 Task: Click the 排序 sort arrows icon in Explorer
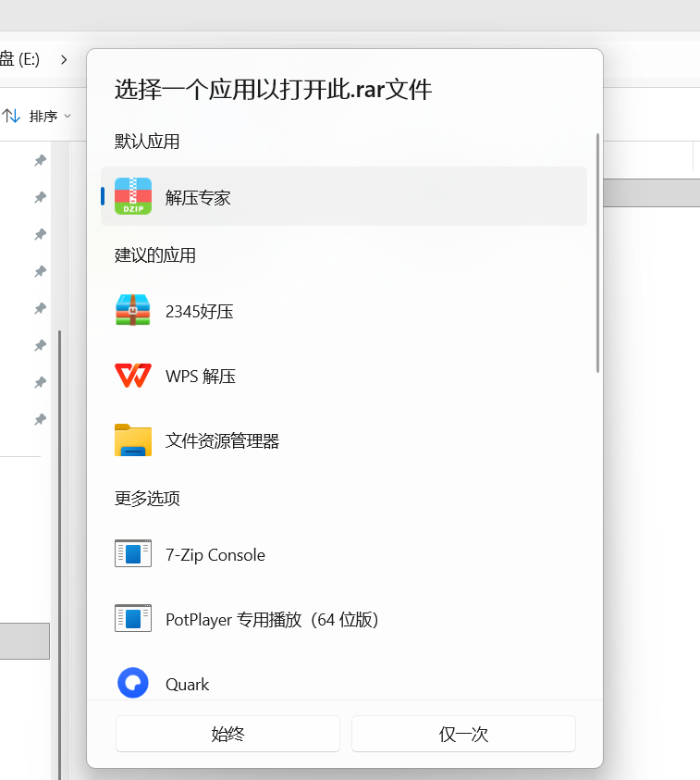coord(11,116)
